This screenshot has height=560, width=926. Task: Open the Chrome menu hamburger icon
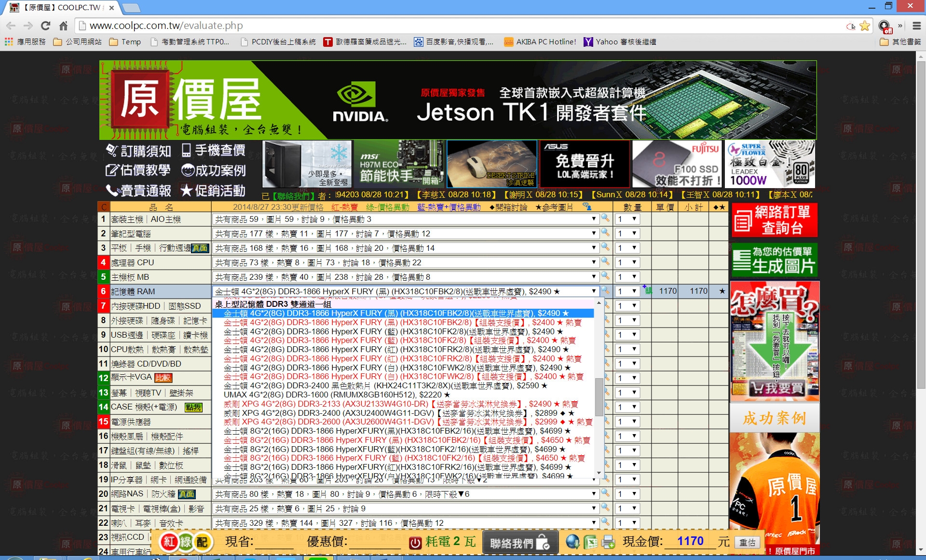coord(916,26)
